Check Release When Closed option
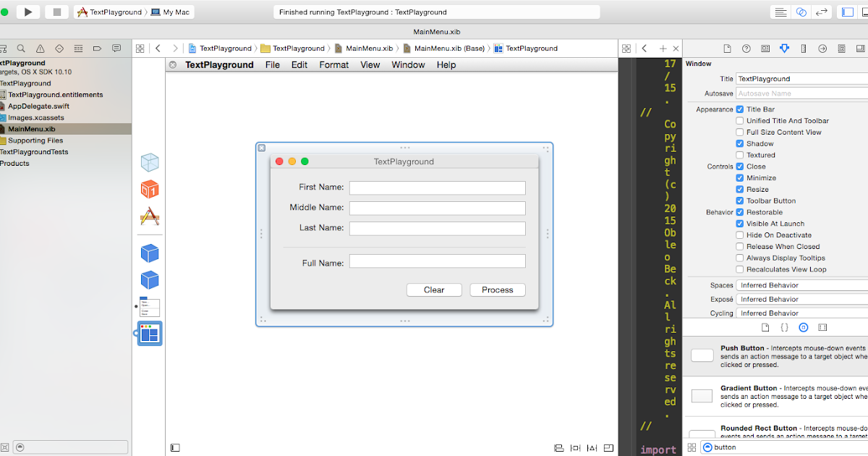868x456 pixels. click(740, 246)
